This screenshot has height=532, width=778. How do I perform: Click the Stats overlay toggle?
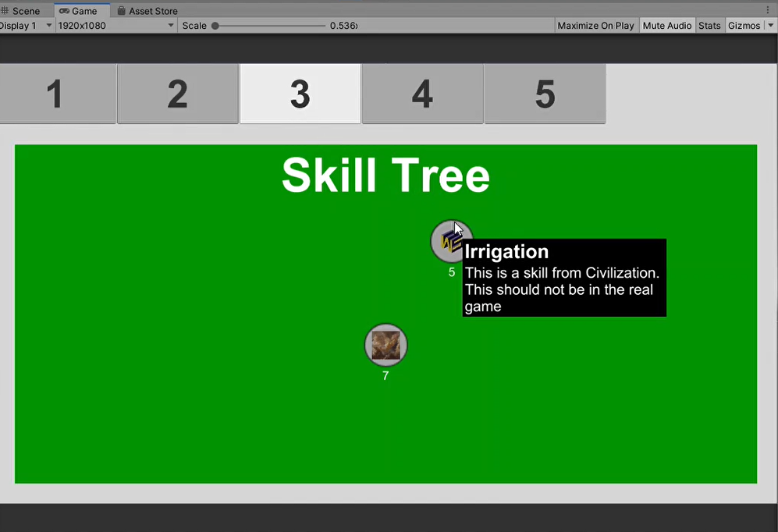[x=709, y=25]
